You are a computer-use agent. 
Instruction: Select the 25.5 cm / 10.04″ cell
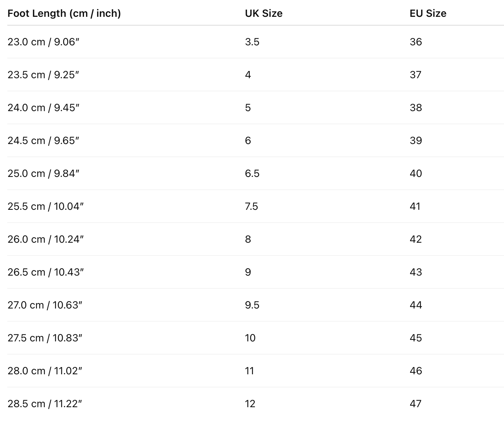[x=46, y=207]
